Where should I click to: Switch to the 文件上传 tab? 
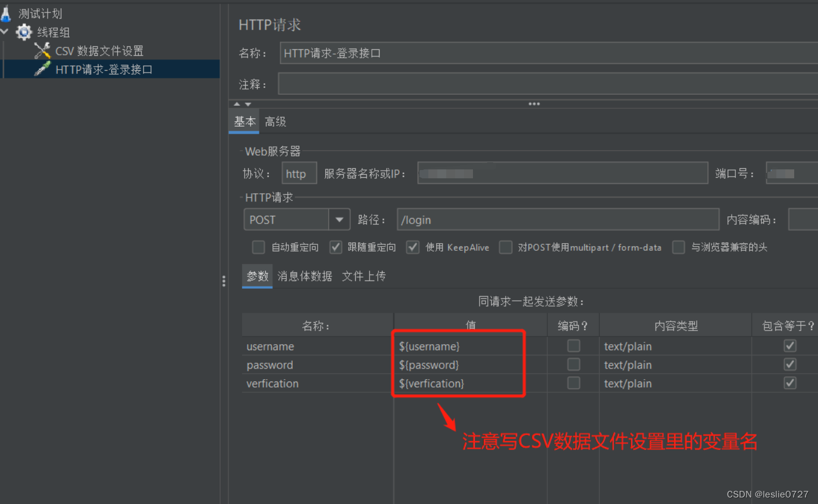point(363,276)
